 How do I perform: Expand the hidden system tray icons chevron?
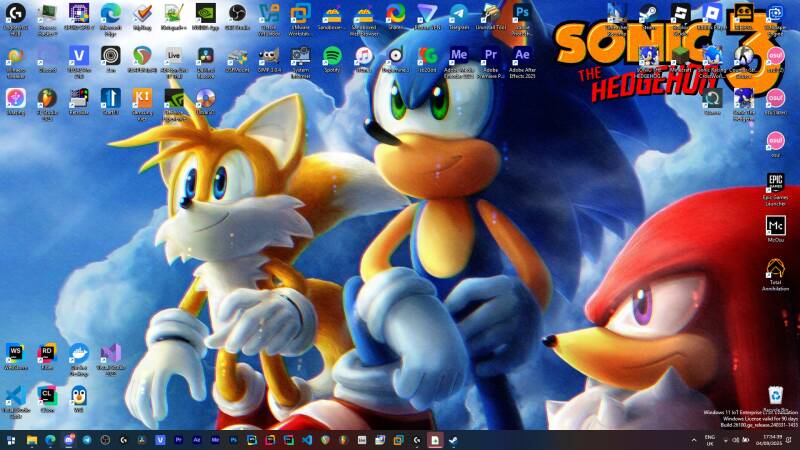694,440
